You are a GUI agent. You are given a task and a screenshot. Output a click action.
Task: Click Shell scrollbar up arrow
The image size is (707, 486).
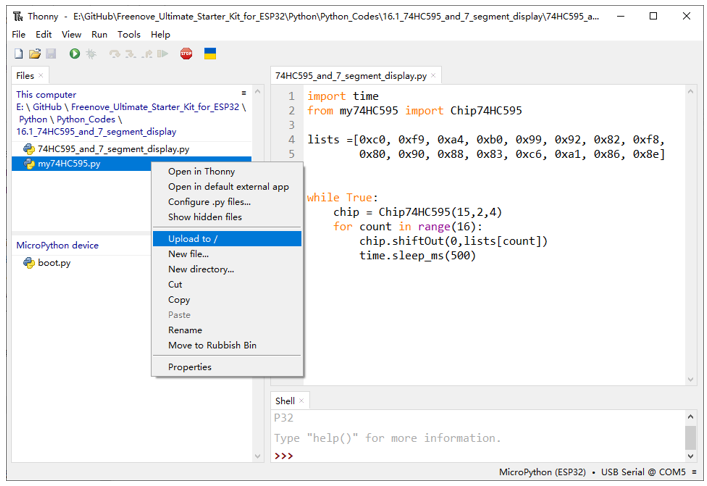[690, 417]
